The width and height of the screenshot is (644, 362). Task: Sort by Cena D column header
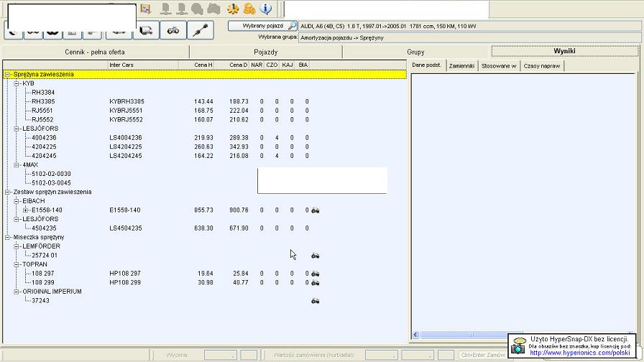click(232, 65)
